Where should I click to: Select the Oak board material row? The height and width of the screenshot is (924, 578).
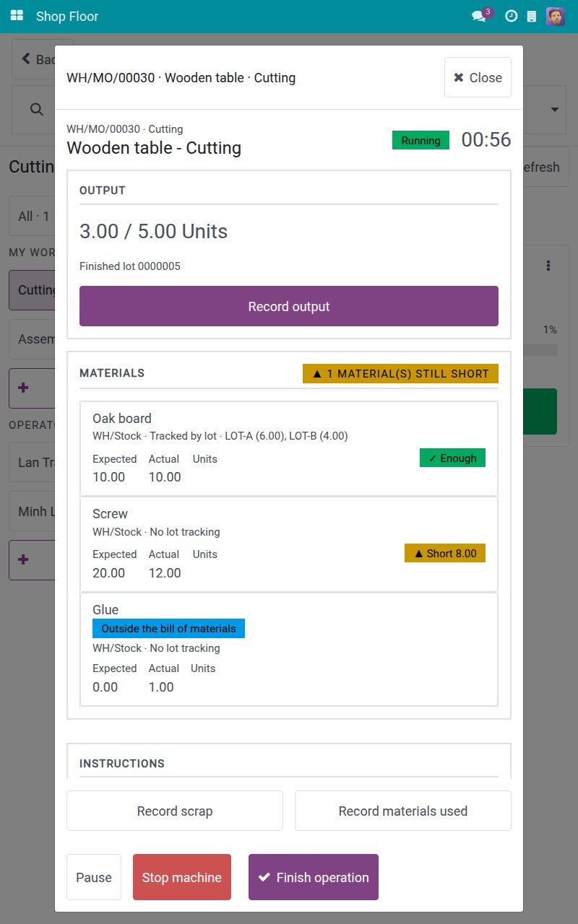click(x=289, y=449)
